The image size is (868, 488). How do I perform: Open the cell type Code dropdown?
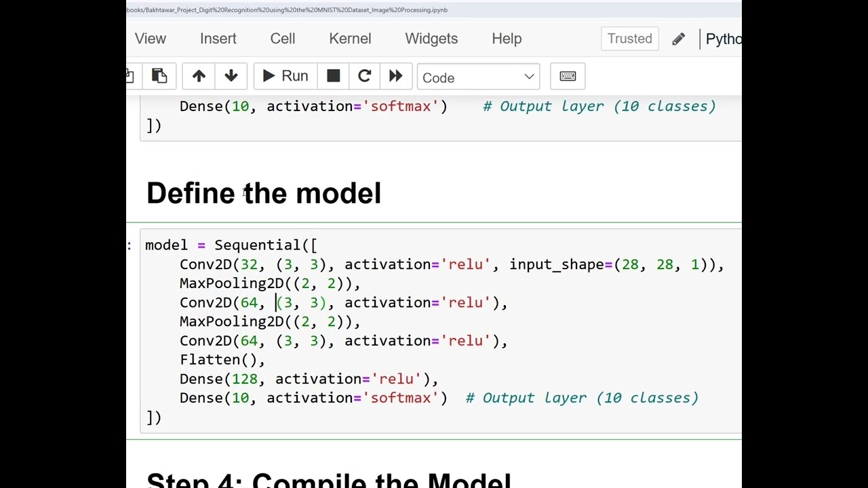coord(478,77)
